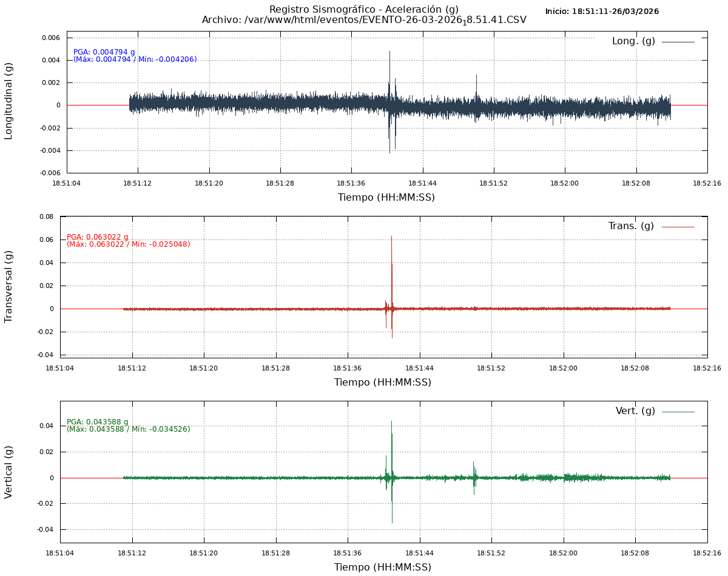
Task: Click the Vert. (g) legend label
Action: (635, 411)
